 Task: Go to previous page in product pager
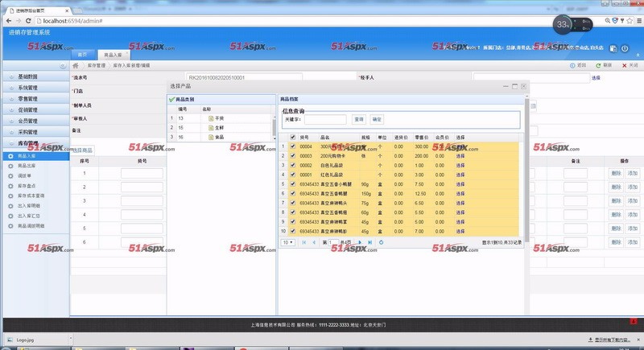point(314,242)
